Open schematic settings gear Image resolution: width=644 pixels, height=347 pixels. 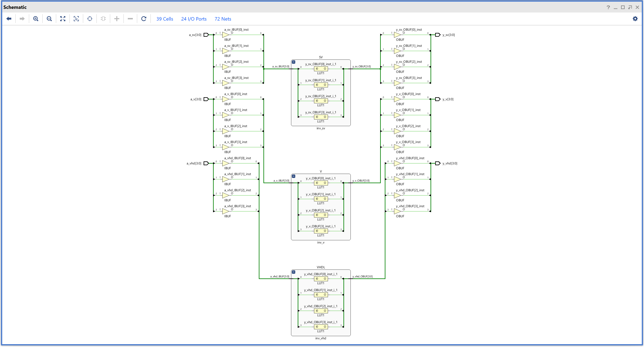[635, 19]
